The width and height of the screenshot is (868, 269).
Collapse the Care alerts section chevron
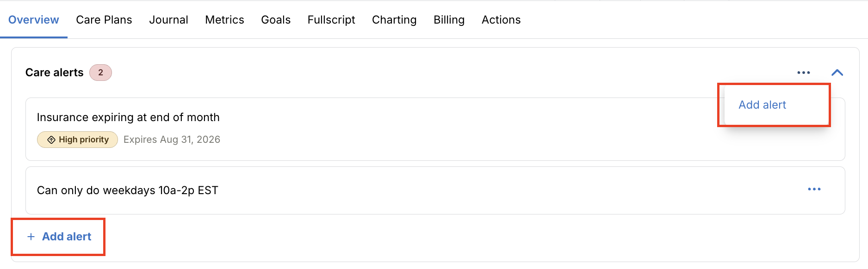tap(837, 73)
